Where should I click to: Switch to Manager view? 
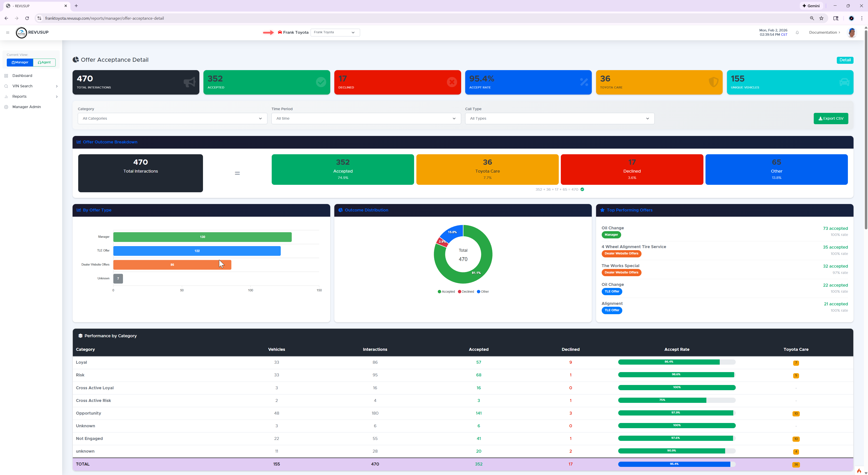click(x=20, y=62)
